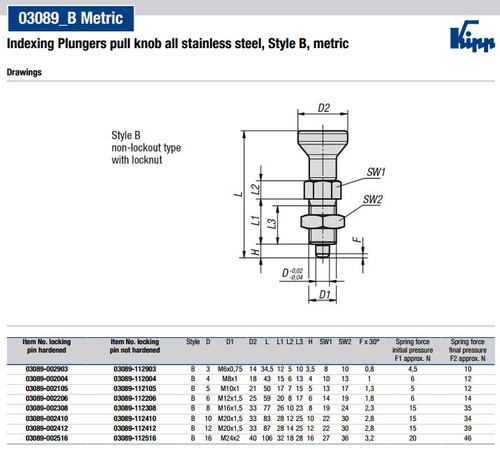The height and width of the screenshot is (451, 500).
Task: Click the 'Style' column header
Action: pos(193,342)
